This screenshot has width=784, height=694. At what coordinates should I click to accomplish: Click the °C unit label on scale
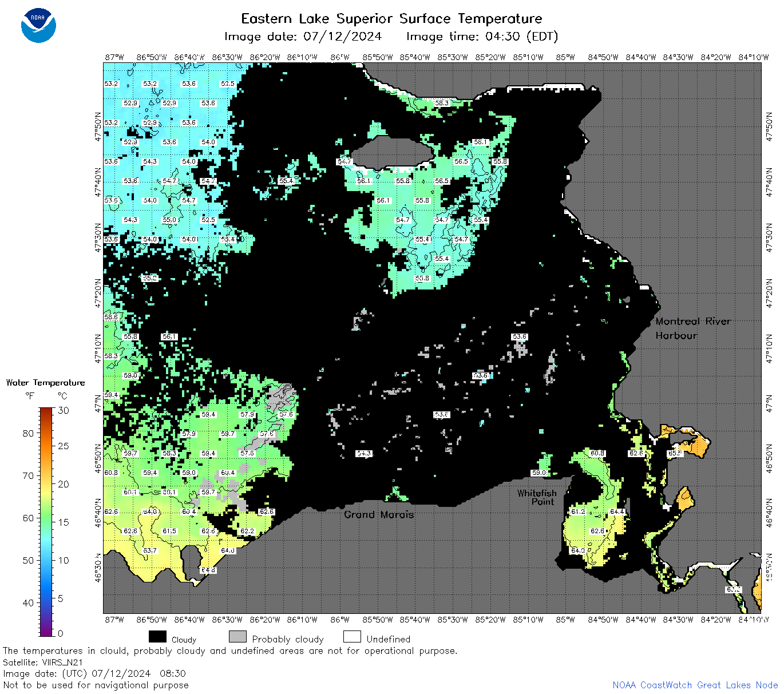[x=62, y=396]
